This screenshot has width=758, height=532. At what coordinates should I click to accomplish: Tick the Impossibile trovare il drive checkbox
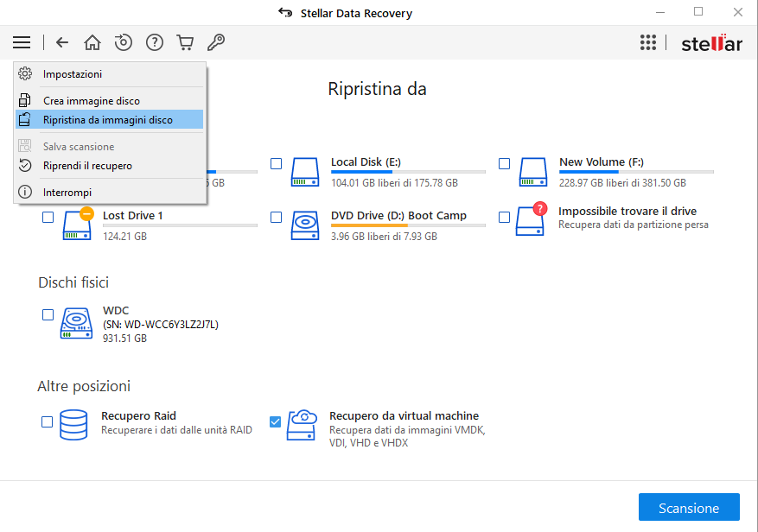click(x=504, y=217)
